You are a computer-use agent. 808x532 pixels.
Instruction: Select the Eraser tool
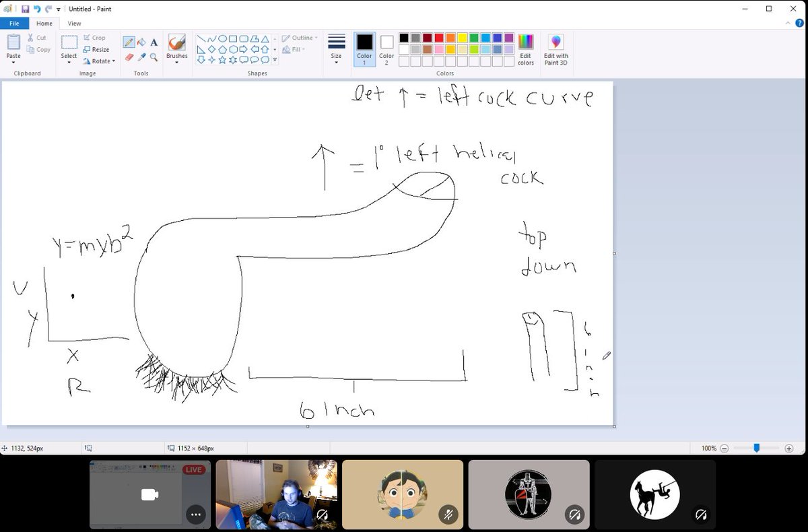click(129, 57)
